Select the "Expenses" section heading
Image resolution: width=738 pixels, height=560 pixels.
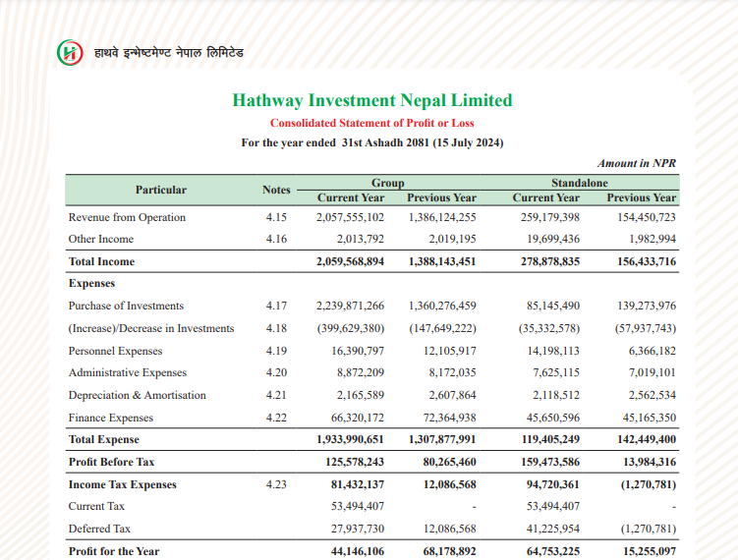pyautogui.click(x=91, y=283)
